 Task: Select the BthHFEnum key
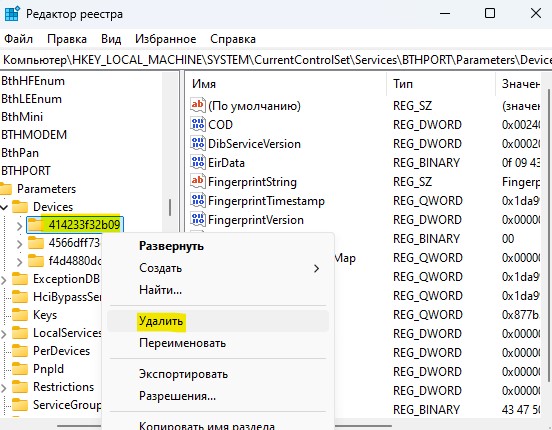[33, 81]
